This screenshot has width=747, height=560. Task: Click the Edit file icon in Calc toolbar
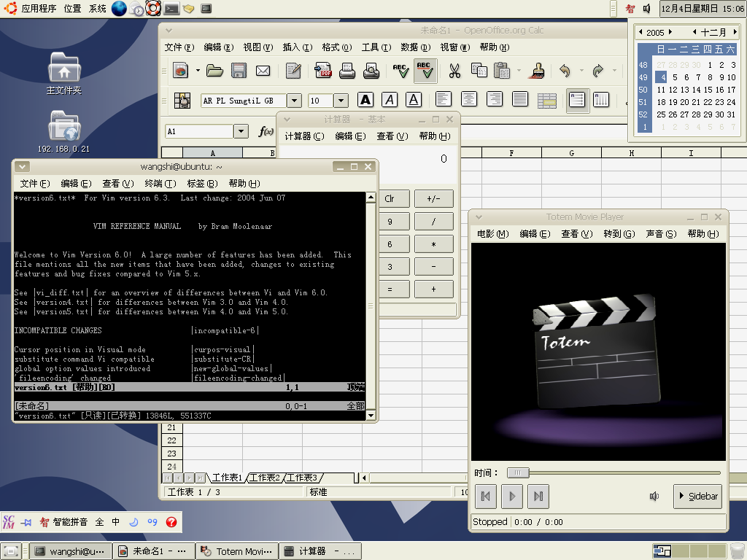pyautogui.click(x=293, y=71)
